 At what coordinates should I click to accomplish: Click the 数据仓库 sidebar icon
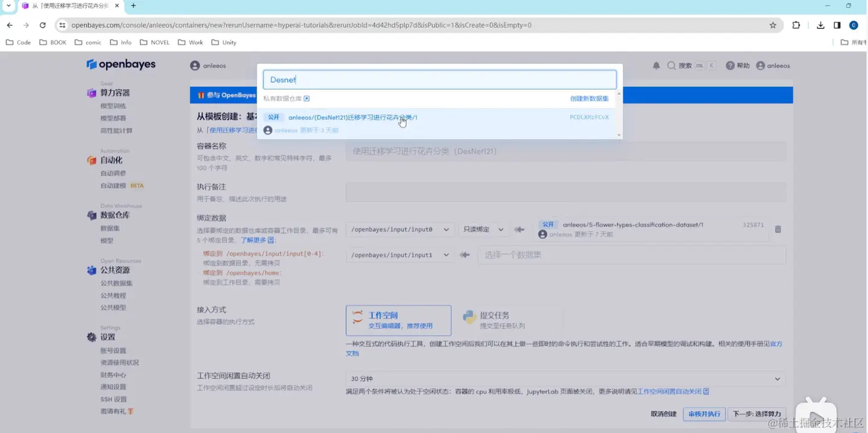[92, 215]
